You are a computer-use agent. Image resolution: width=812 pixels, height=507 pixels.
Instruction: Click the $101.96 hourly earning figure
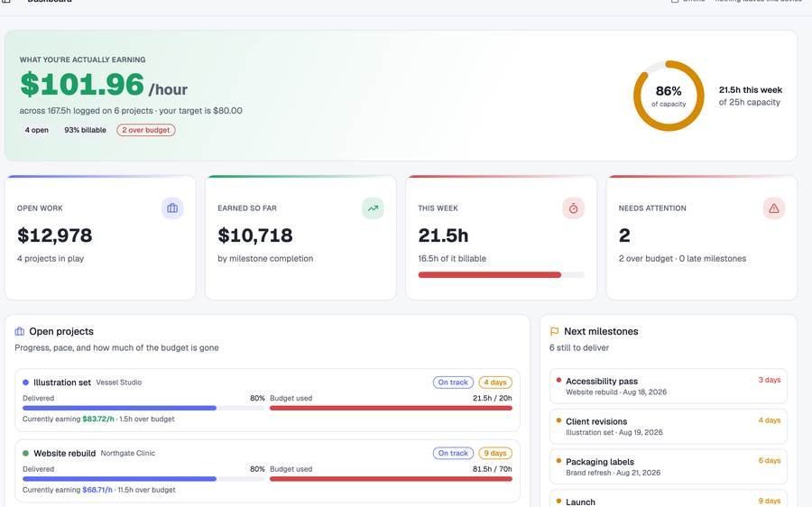coord(82,85)
